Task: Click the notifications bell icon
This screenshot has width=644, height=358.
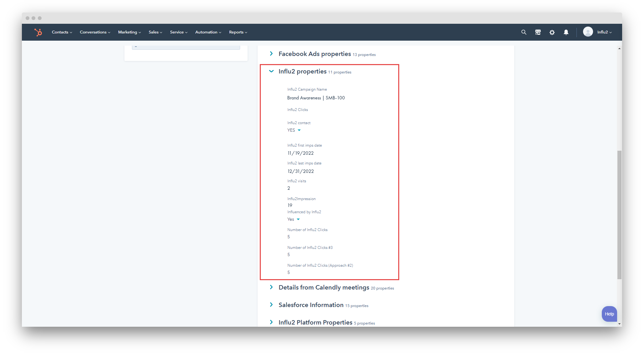Action: click(566, 32)
